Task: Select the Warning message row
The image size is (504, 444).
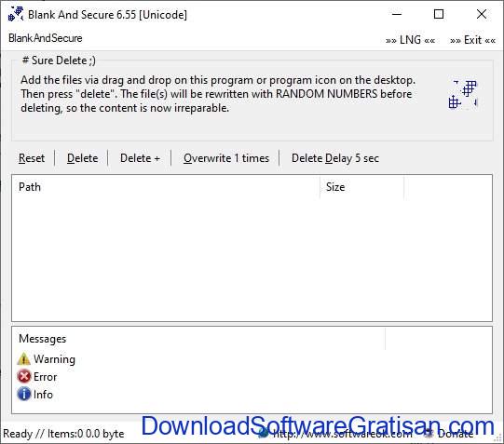Action: click(47, 359)
